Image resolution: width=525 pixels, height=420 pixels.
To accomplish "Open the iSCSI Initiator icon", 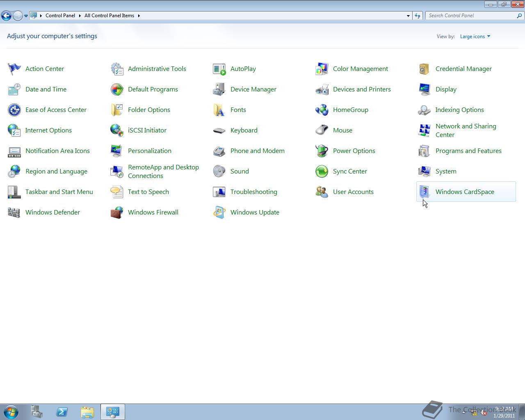I will pos(117,130).
